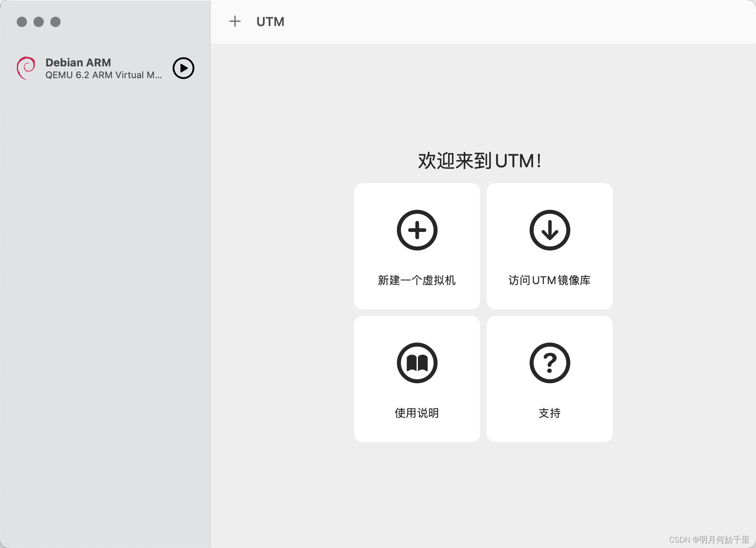Minimize the UTM window
This screenshot has width=756, height=548.
pyautogui.click(x=39, y=22)
